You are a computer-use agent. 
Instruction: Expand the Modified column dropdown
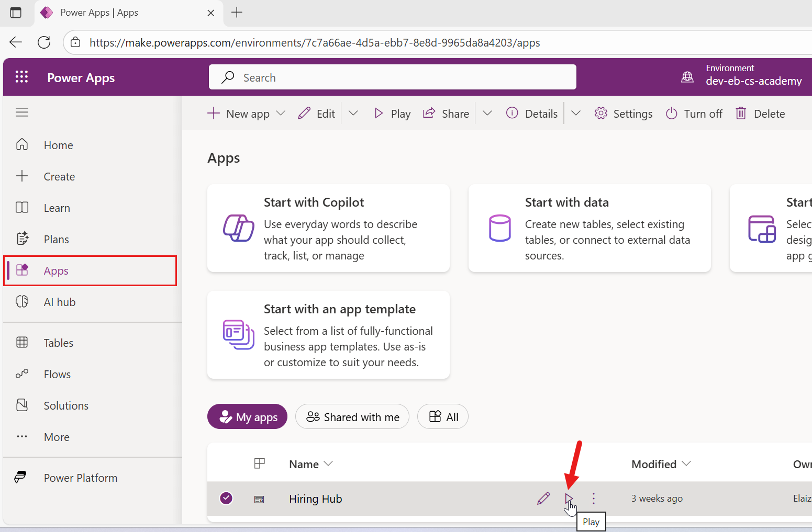point(686,463)
